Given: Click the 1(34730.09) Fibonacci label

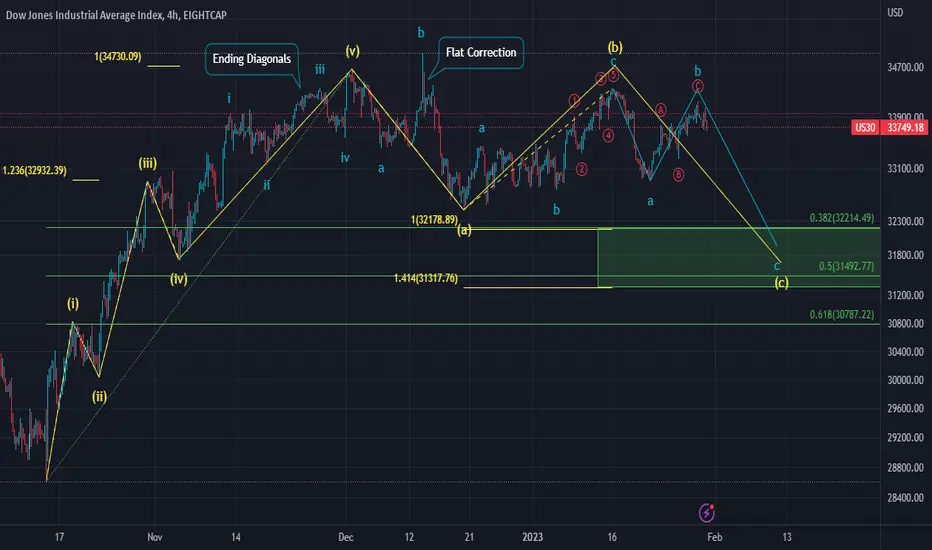Looking at the screenshot, I should [x=118, y=56].
